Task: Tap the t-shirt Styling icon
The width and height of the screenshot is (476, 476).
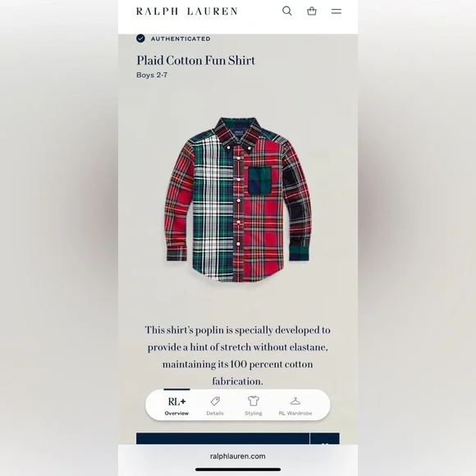Action: point(254,401)
